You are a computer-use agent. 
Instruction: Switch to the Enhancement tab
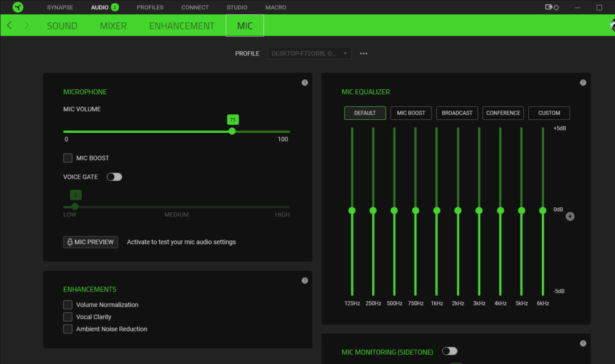(181, 26)
